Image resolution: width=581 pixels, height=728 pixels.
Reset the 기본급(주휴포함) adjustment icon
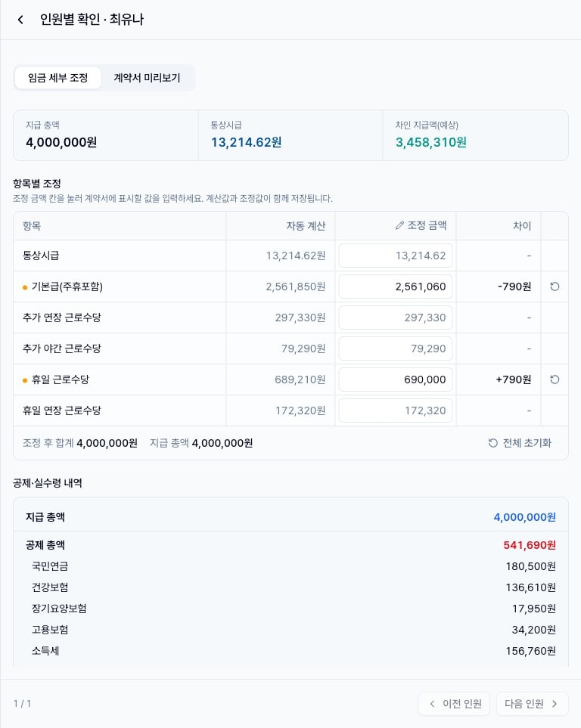click(555, 287)
